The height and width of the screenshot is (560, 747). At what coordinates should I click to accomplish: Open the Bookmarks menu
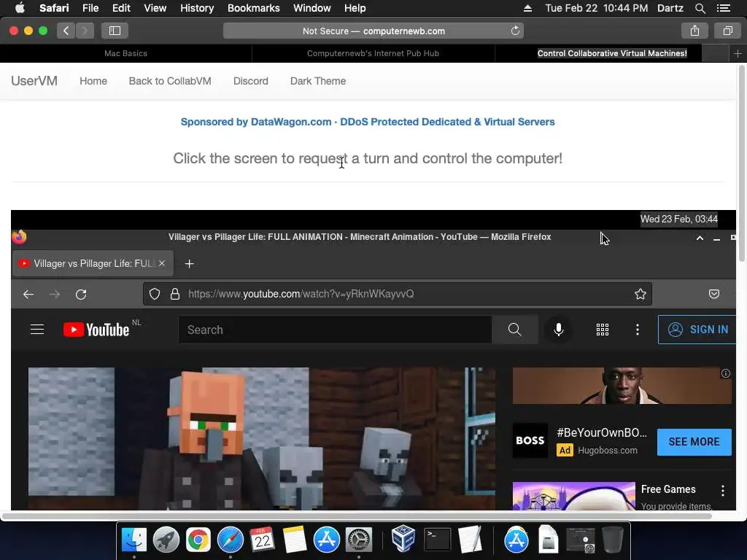coord(253,8)
